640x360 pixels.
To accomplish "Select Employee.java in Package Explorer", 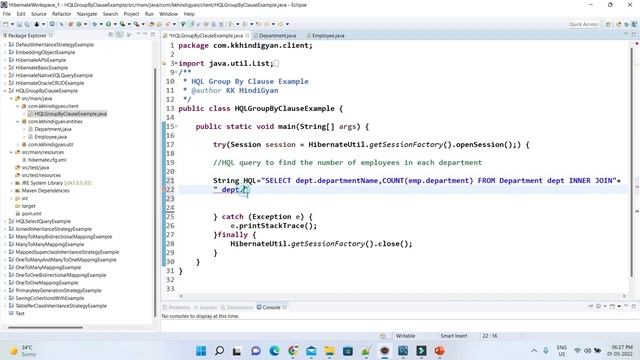I will pyautogui.click(x=51, y=137).
